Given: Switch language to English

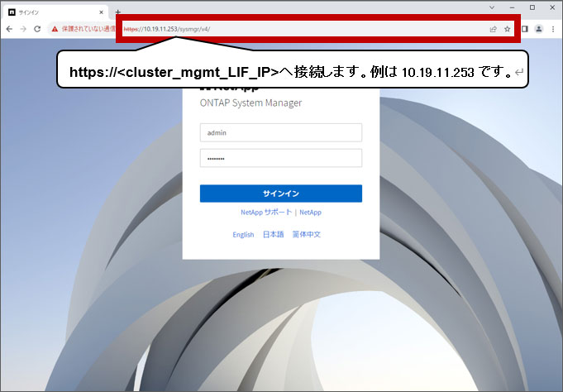Looking at the screenshot, I should click(x=243, y=235).
